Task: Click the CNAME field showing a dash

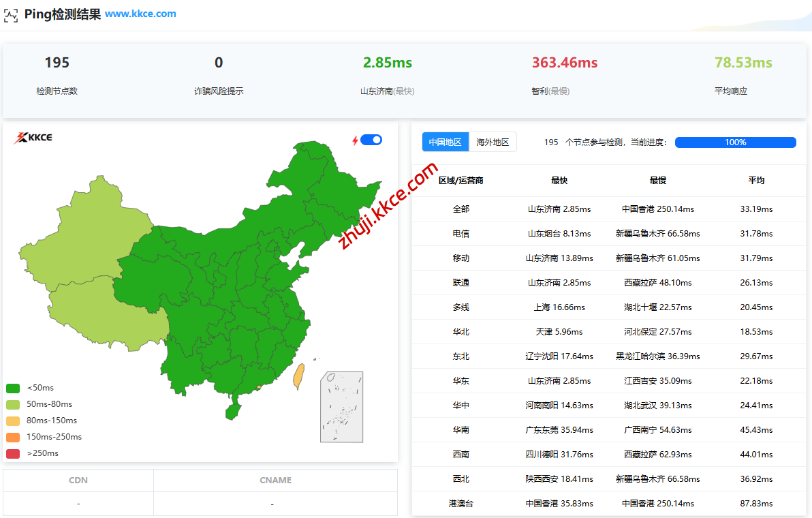Action: (272, 504)
